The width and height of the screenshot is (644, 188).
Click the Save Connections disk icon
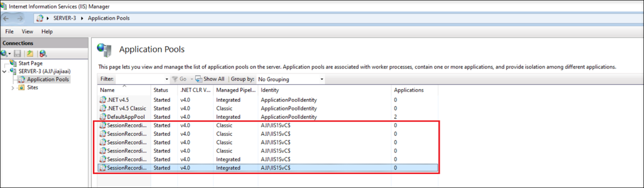click(x=18, y=54)
